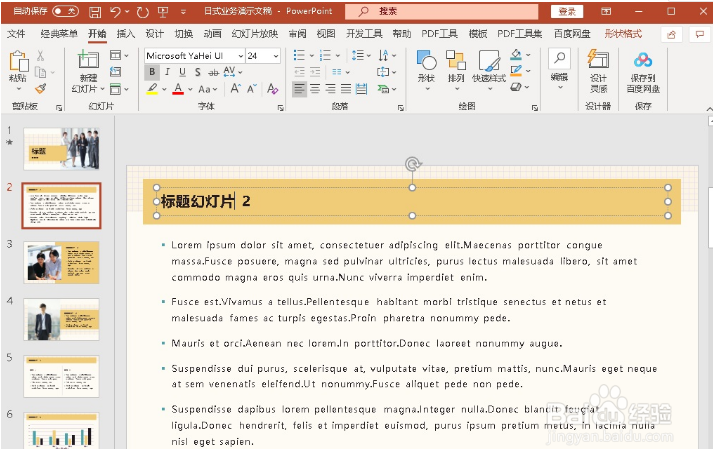Open the 设计灵感 designer pane
This screenshot has height=461, width=713.
pos(598,71)
